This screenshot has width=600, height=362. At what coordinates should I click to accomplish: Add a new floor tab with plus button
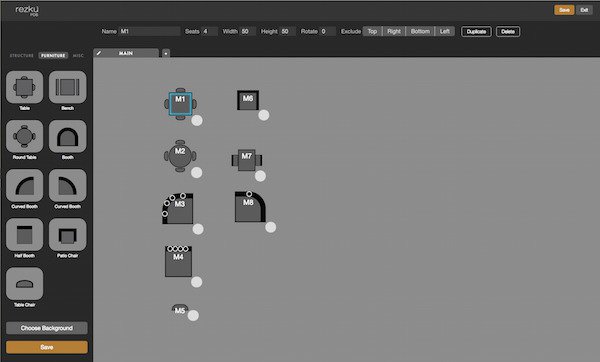tap(166, 54)
